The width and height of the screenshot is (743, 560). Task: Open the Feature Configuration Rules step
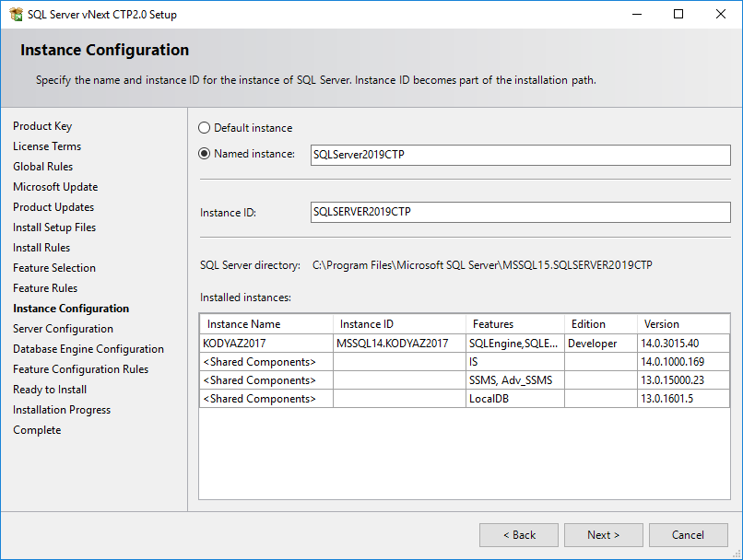(80, 369)
